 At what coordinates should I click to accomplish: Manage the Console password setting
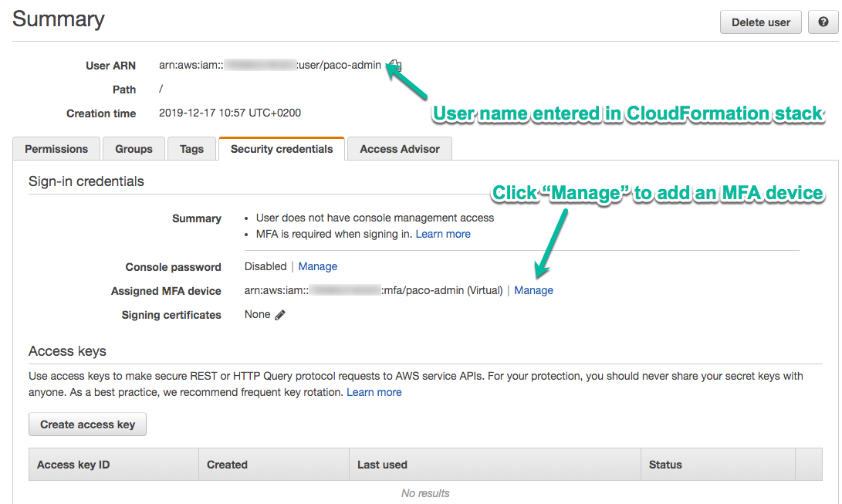[318, 266]
